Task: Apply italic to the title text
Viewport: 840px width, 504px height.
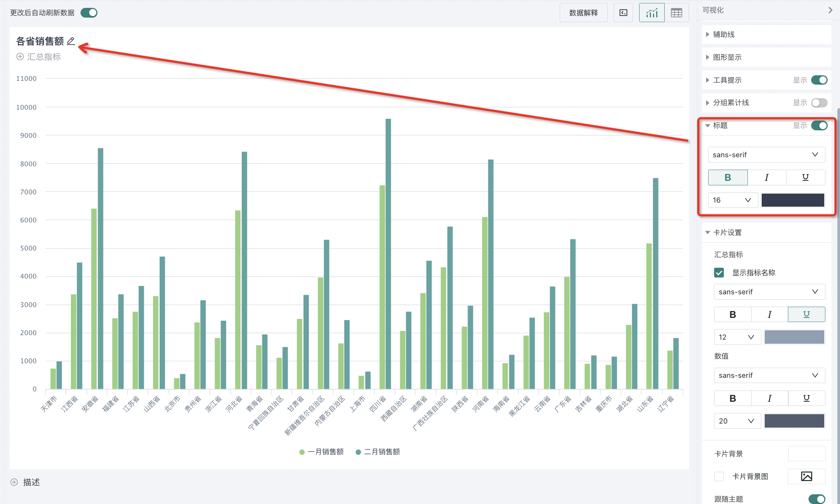Action: click(767, 177)
